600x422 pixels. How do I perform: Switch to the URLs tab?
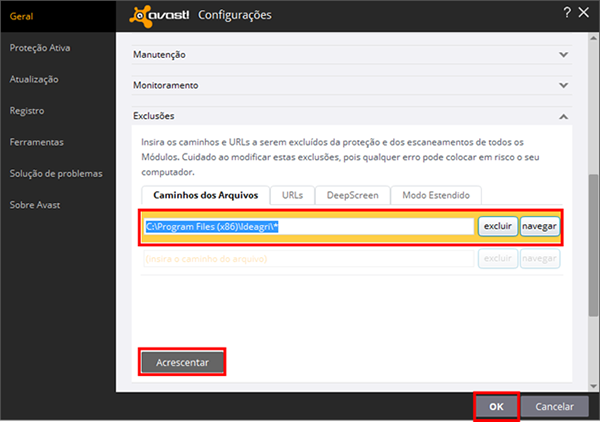click(292, 195)
